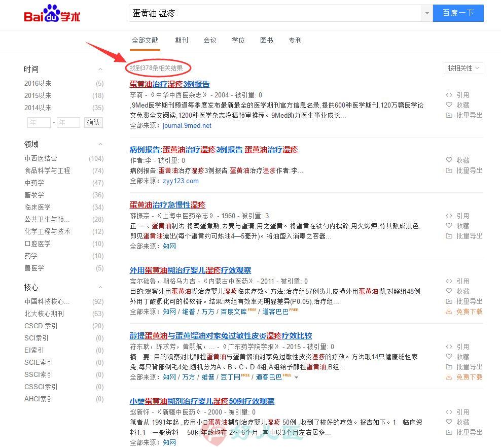Filter by 临床医学 field

click(x=38, y=207)
